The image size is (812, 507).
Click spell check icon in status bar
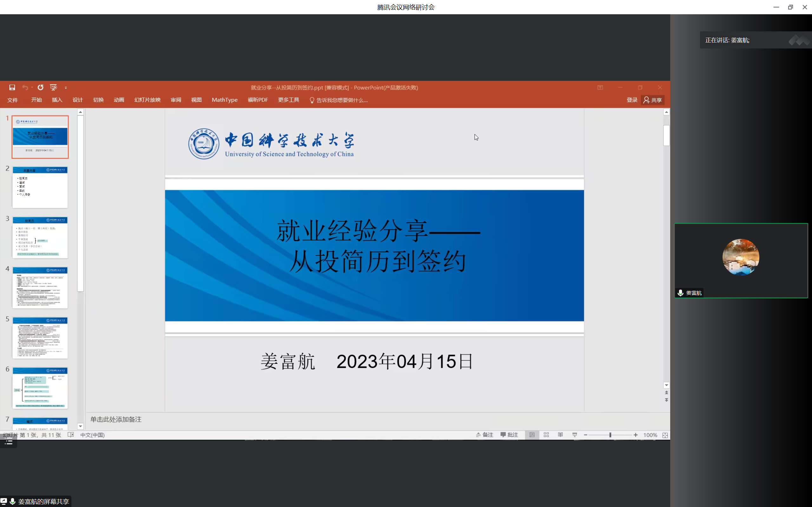click(70, 435)
